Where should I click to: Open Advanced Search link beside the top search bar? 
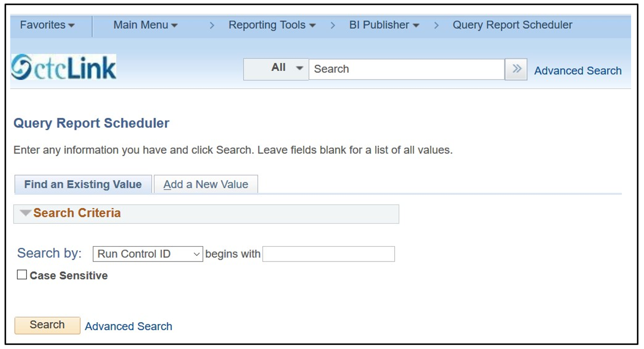click(x=578, y=71)
